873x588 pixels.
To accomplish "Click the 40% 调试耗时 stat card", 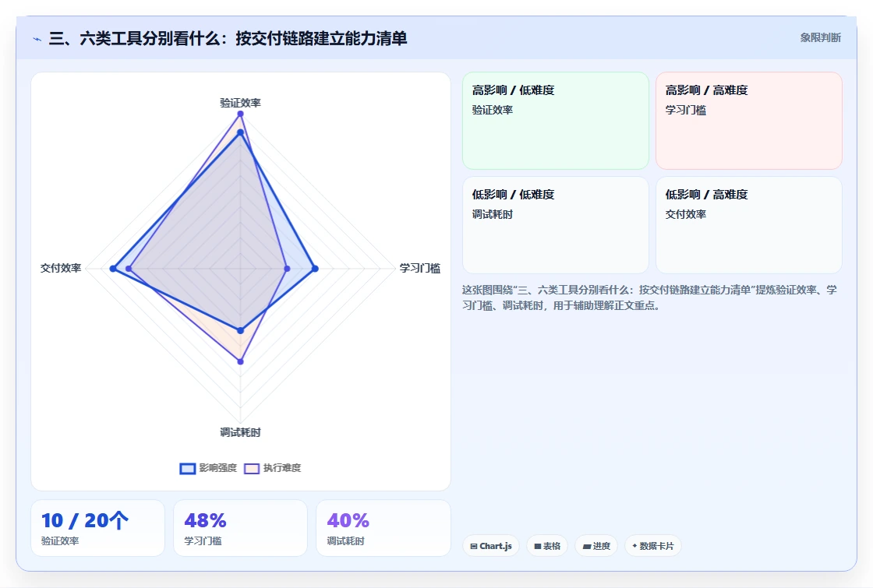I will [x=383, y=528].
